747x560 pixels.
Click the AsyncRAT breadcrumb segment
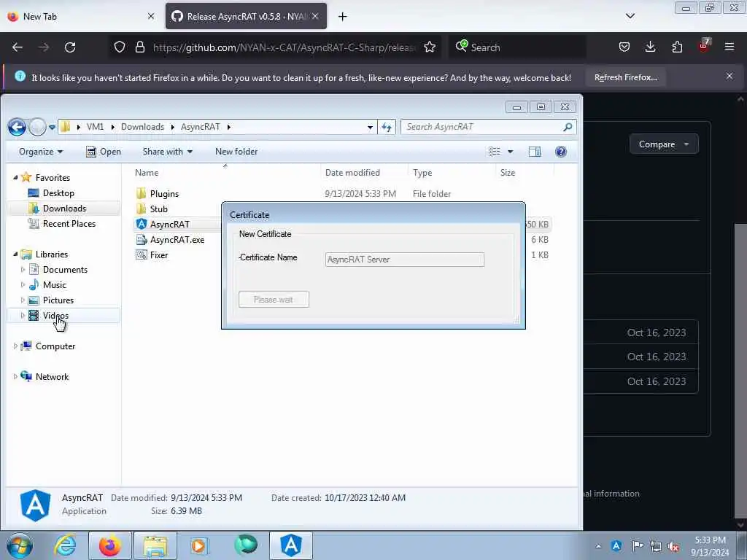coord(200,127)
